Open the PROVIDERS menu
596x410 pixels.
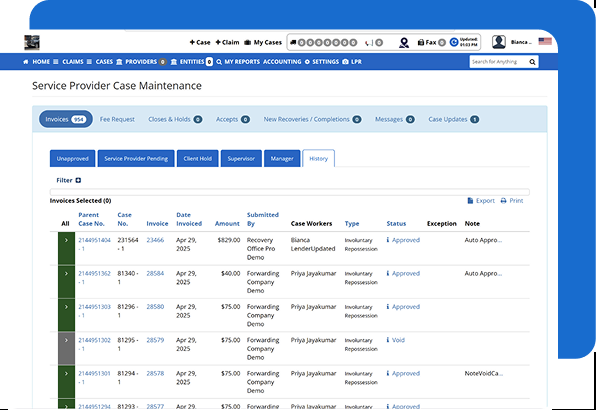click(x=141, y=62)
